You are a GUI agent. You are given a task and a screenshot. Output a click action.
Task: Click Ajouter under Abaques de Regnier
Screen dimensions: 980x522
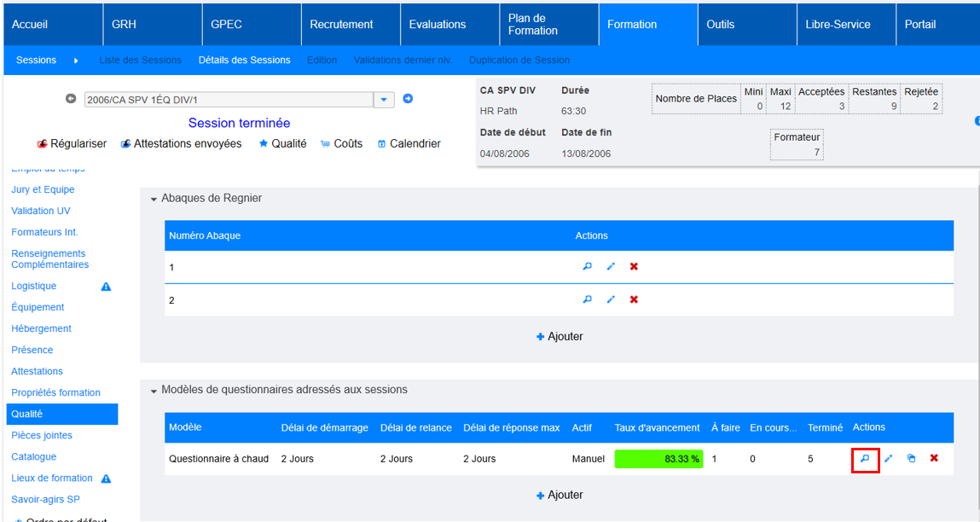point(560,337)
